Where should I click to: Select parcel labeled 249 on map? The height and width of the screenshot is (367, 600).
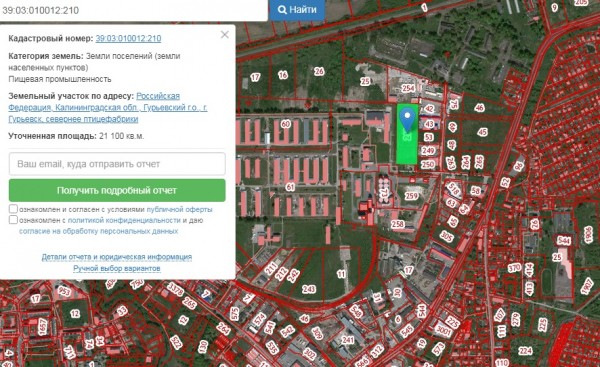428,151
